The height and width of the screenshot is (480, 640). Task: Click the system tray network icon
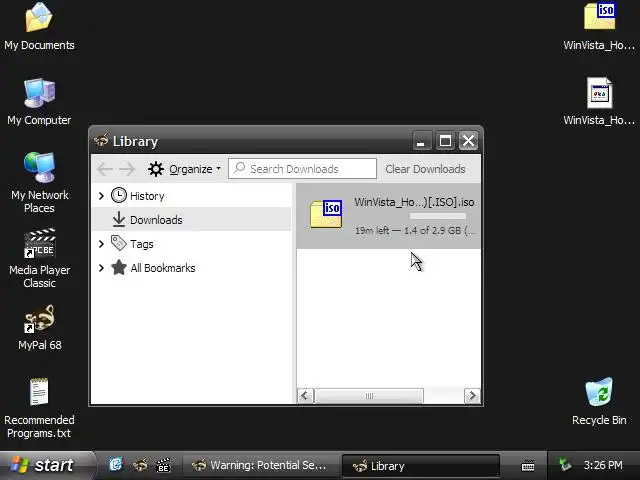coord(565,464)
